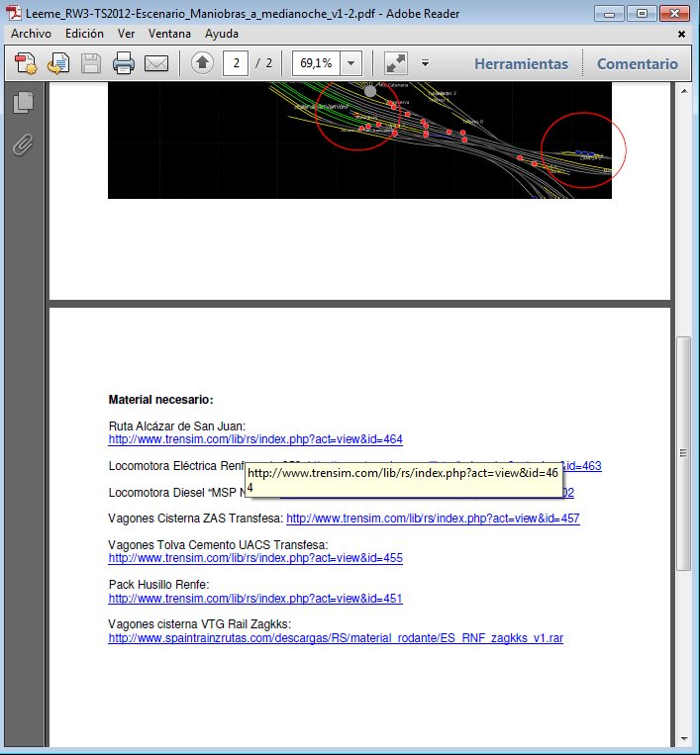Open the Ruta Alcázar de San Juan link
Screen dimensions: 700x755
[x=254, y=439]
